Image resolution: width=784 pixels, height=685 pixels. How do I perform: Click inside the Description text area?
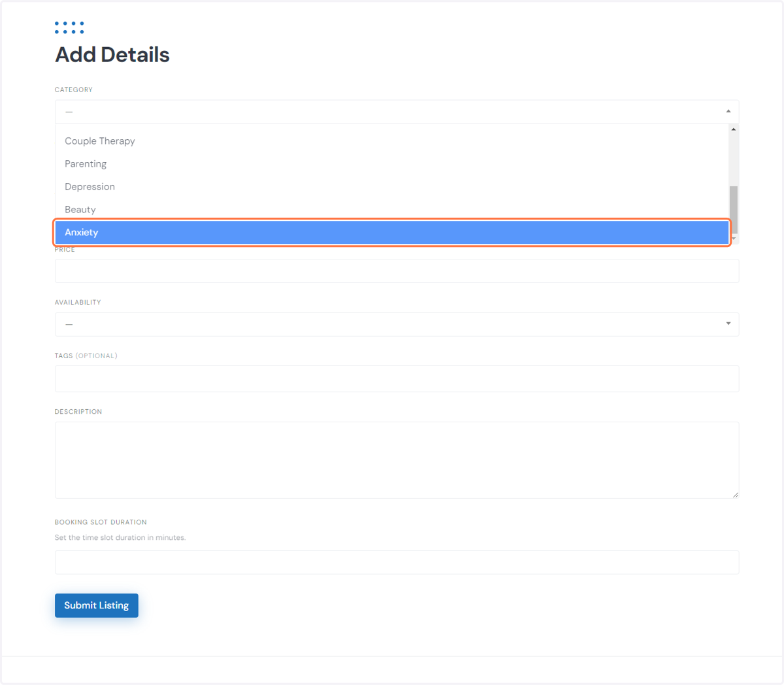click(x=397, y=460)
